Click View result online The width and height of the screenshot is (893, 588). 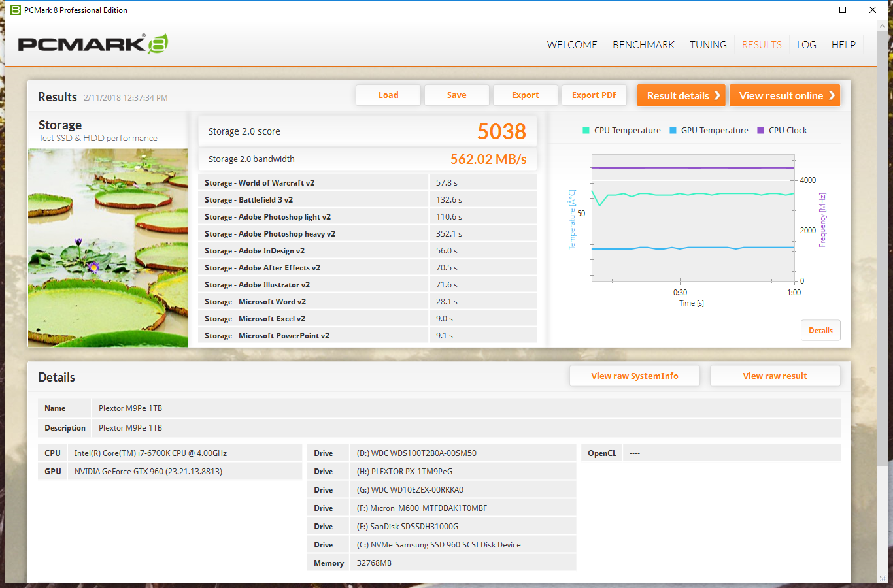click(784, 95)
